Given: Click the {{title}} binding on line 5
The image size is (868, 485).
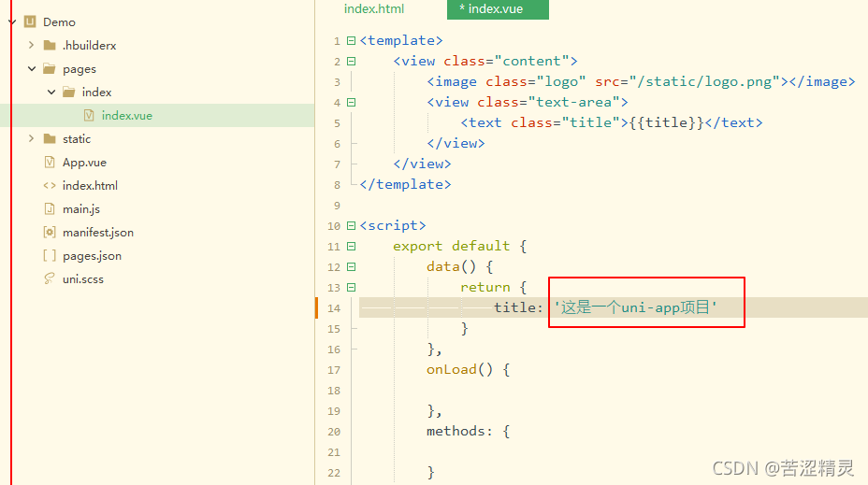Looking at the screenshot, I should (x=667, y=122).
